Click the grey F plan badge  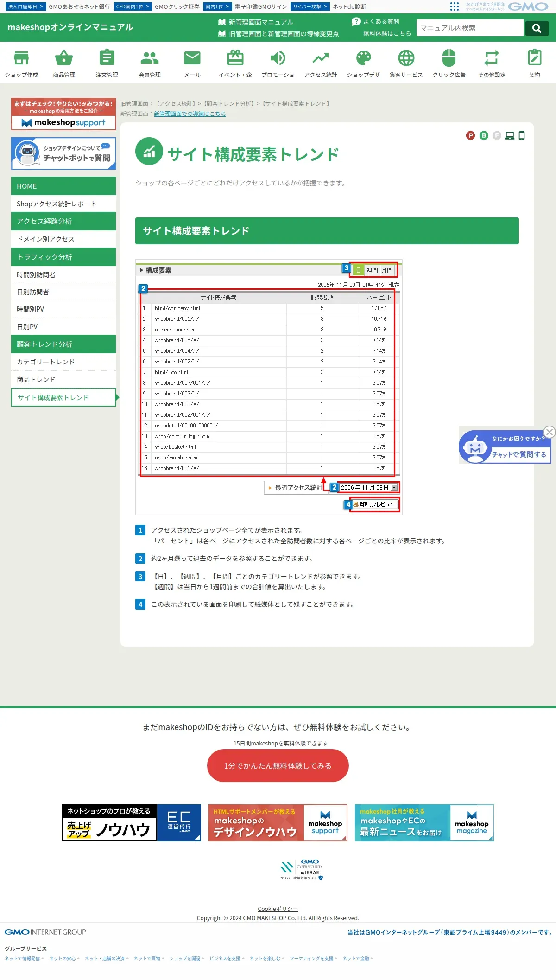[497, 135]
